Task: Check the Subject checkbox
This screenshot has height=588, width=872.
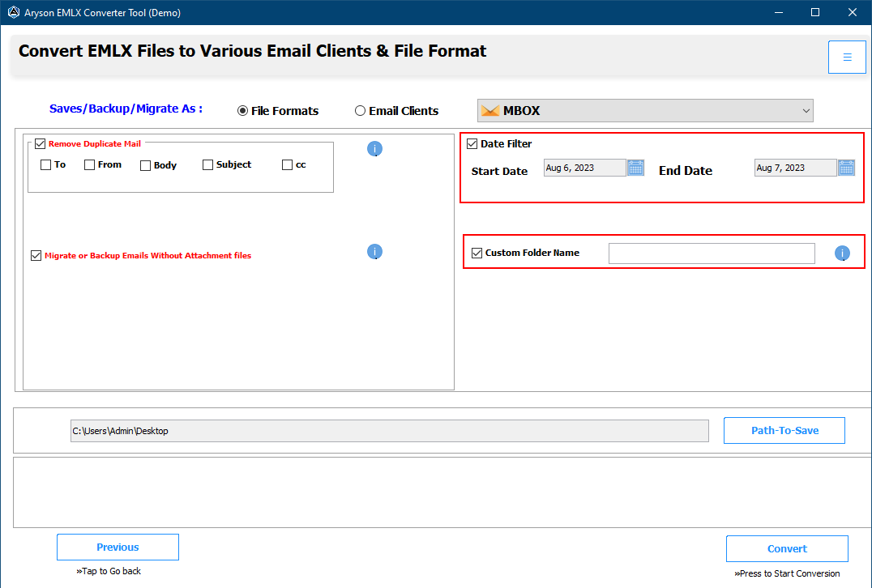Action: [208, 165]
